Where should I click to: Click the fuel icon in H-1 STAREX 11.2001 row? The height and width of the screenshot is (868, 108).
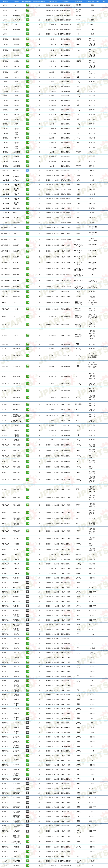point(28,180)
